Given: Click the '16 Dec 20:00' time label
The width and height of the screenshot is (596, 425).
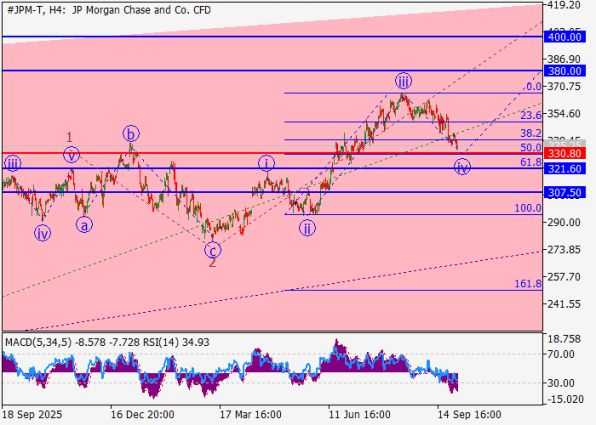Looking at the screenshot, I should 142,415.
